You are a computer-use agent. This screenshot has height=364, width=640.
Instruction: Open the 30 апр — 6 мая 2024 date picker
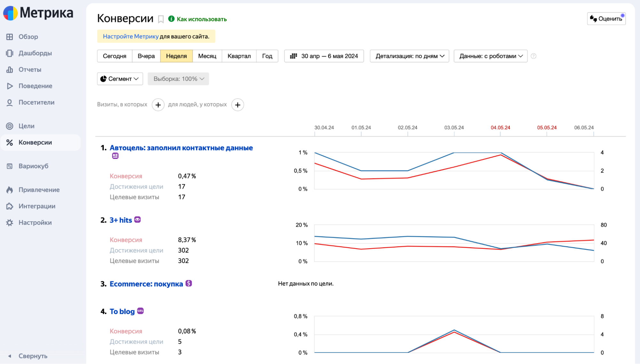click(x=324, y=56)
